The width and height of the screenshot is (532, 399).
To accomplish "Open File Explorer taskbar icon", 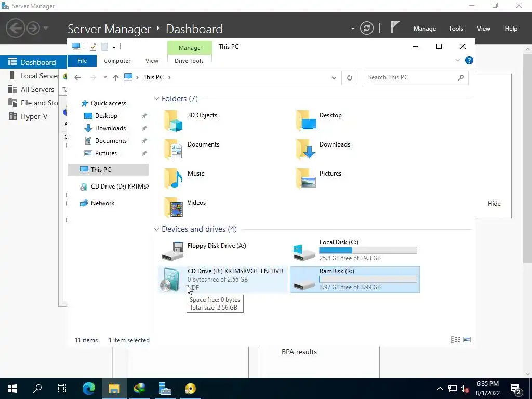I will pyautogui.click(x=114, y=389).
